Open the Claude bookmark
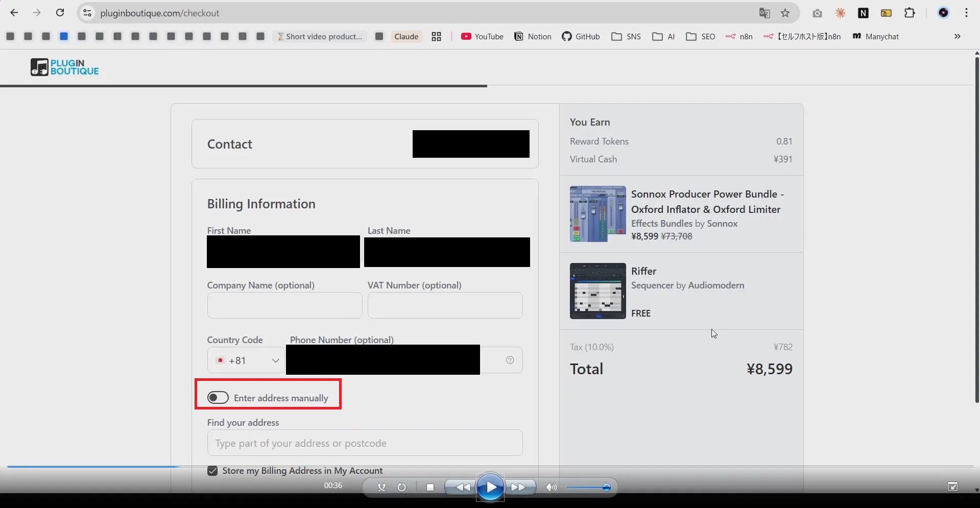The image size is (980, 508). [x=405, y=36]
